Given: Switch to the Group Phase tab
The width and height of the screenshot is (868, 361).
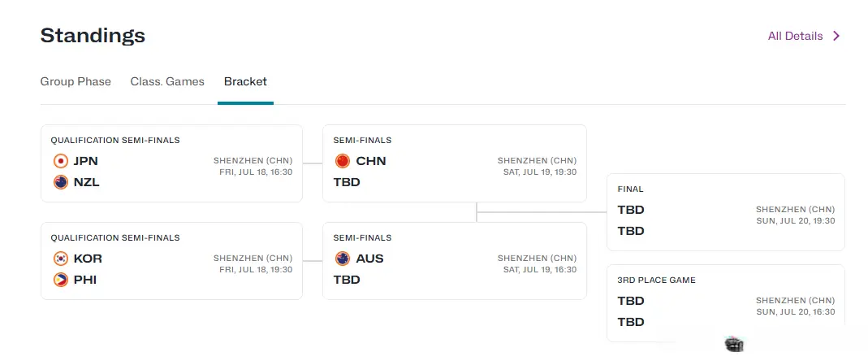Looking at the screenshot, I should pyautogui.click(x=76, y=81).
